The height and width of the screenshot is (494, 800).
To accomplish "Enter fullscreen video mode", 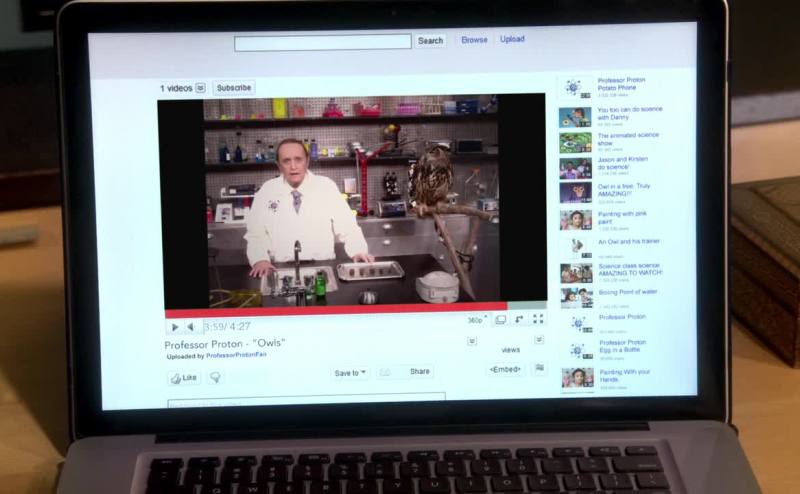I will [x=538, y=319].
